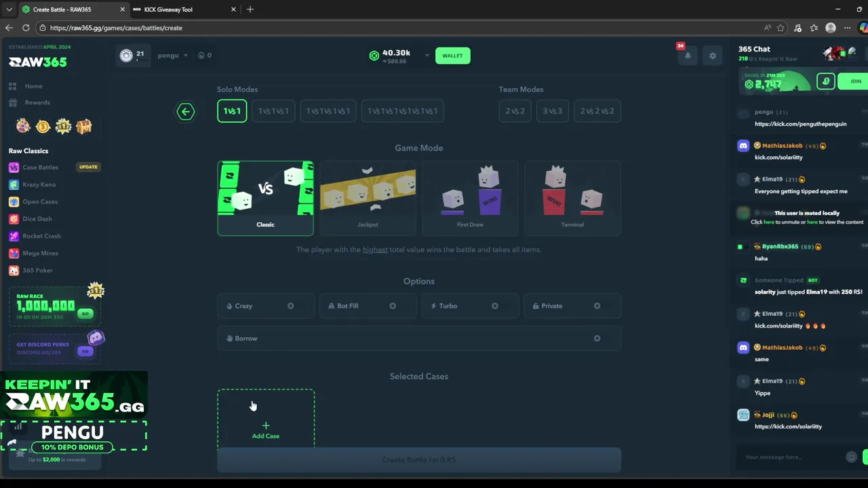Click the RAW365 logo in sidebar
868x488 pixels.
(37, 62)
